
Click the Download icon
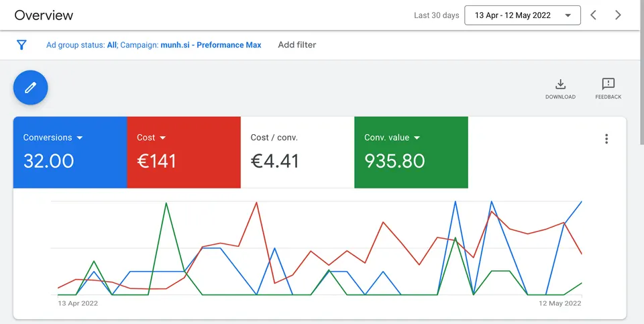[x=560, y=89]
